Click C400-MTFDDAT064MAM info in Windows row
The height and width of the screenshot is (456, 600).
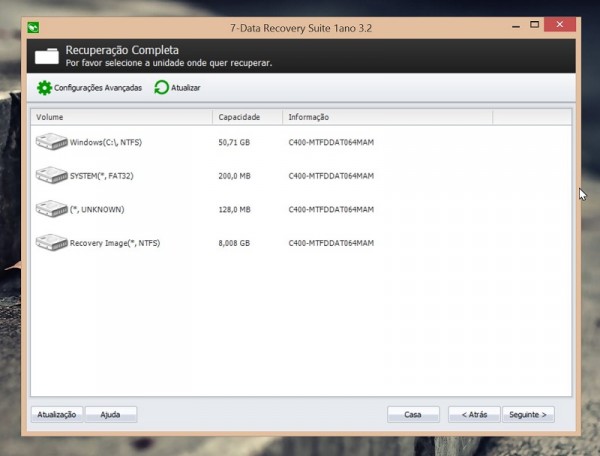tap(331, 143)
